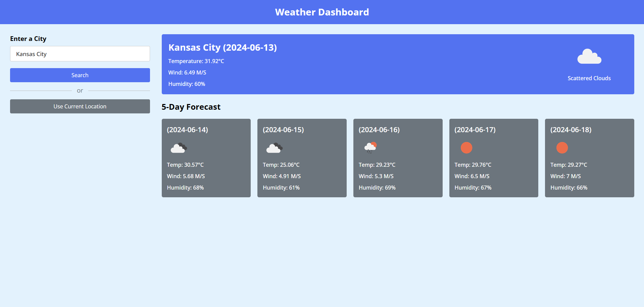The height and width of the screenshot is (307, 644).
Task: Click the sun icon for 2024-06-17
Action: (466, 148)
